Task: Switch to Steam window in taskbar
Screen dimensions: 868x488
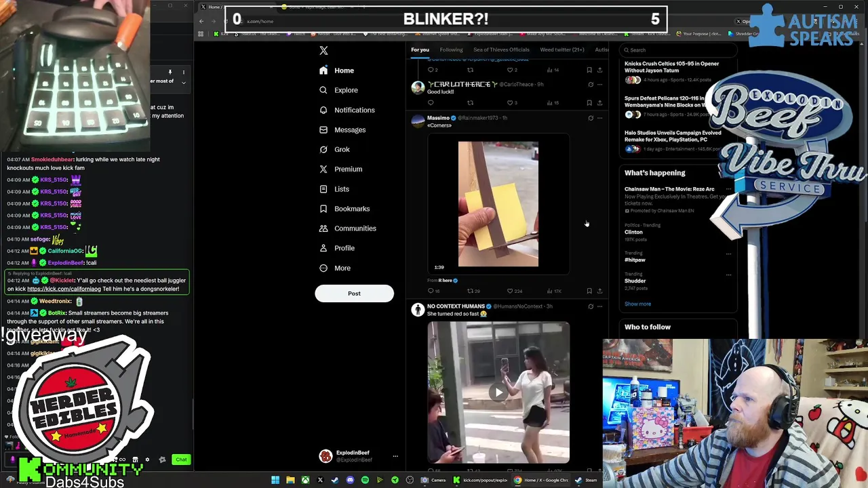Action: tap(587, 481)
